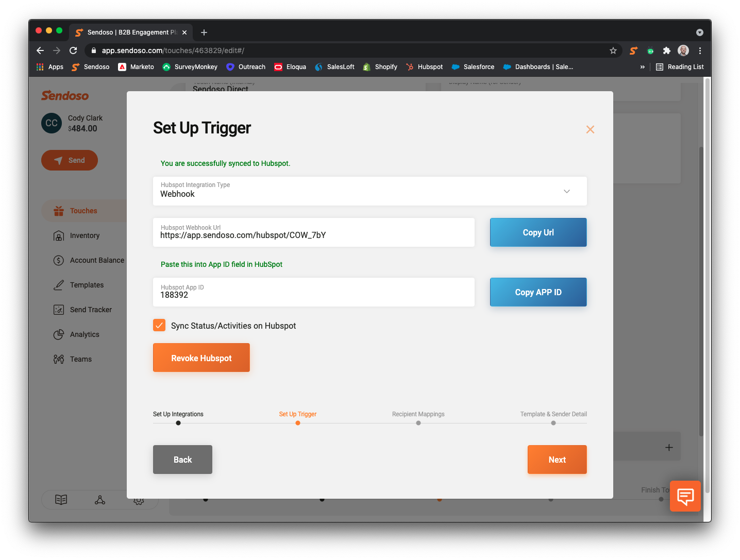
Task: Open the Shopify bookmark
Action: pos(380,67)
